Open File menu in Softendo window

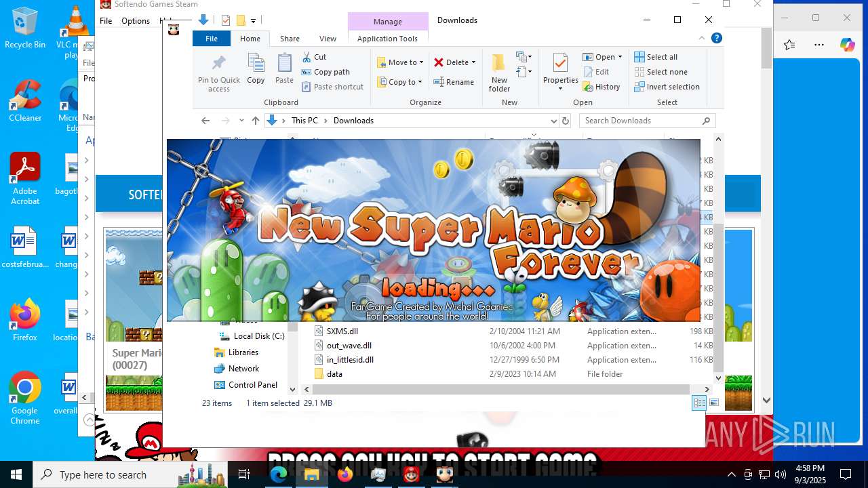(x=106, y=21)
